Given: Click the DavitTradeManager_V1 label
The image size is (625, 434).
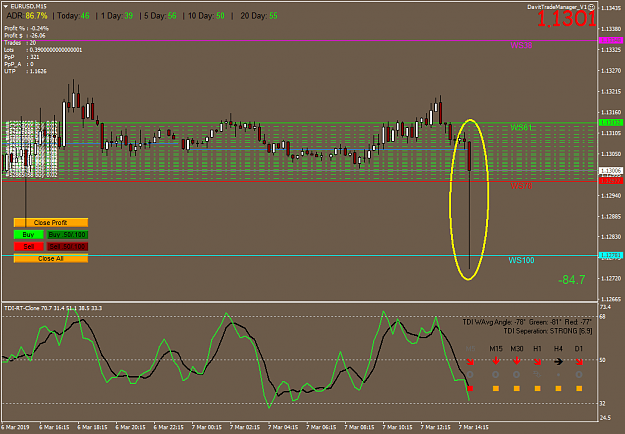Looking at the screenshot, I should pyautogui.click(x=557, y=7).
